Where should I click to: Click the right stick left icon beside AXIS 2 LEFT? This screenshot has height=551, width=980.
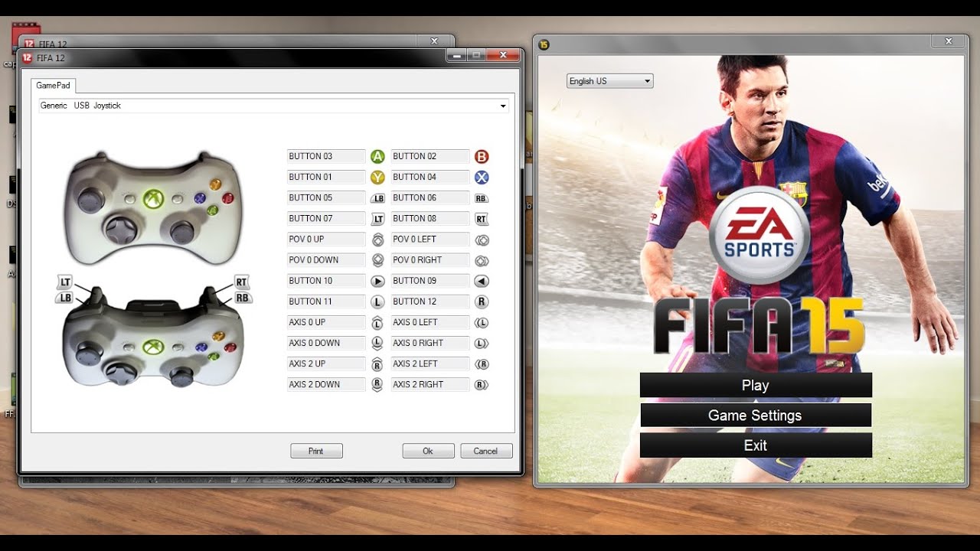click(x=482, y=364)
